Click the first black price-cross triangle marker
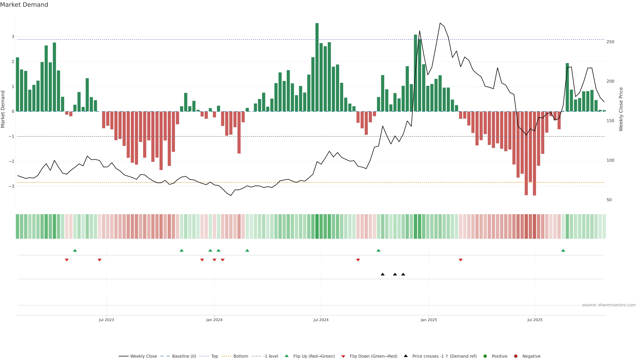 [x=383, y=274]
